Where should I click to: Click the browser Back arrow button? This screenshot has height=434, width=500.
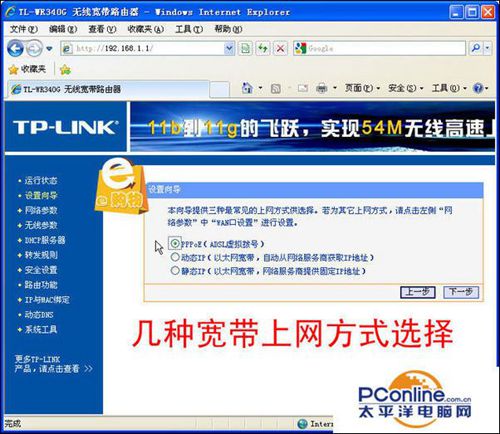[x=15, y=49]
